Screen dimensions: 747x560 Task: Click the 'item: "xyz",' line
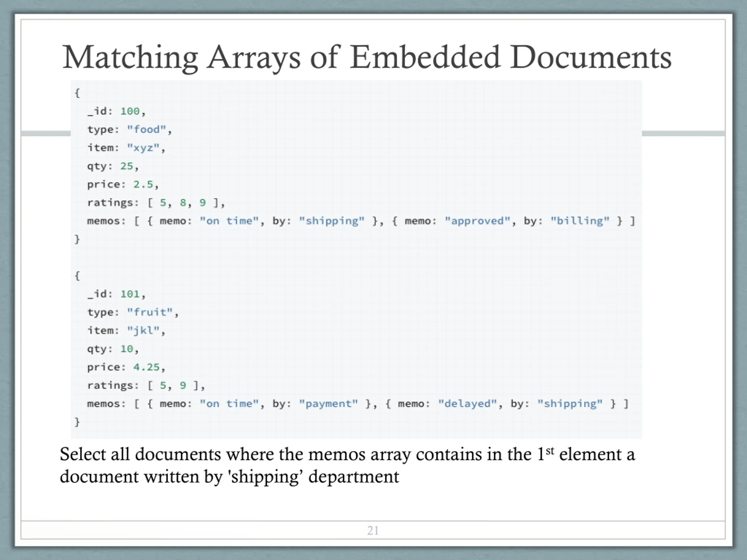(126, 148)
